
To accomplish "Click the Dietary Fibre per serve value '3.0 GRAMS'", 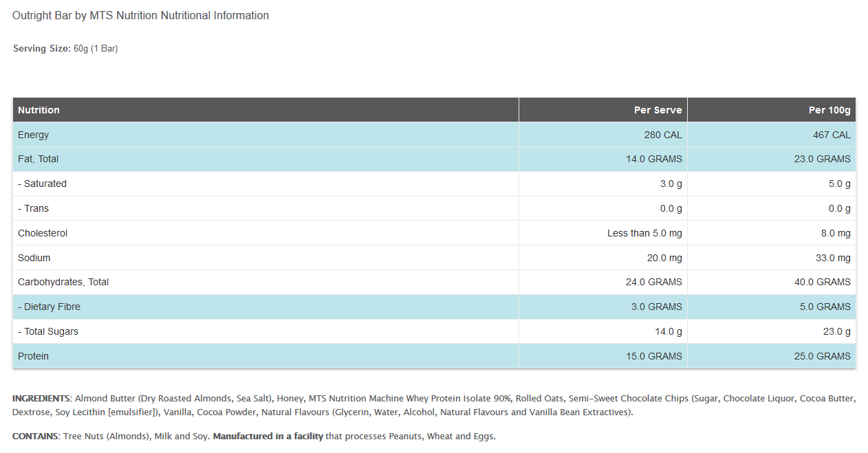I will [x=657, y=307].
